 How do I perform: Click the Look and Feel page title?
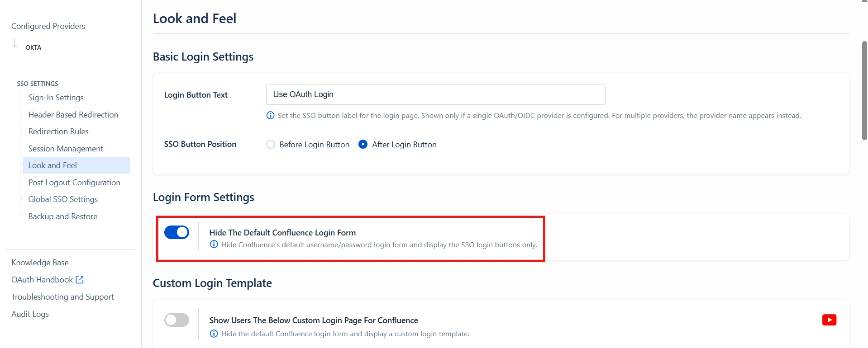(195, 19)
